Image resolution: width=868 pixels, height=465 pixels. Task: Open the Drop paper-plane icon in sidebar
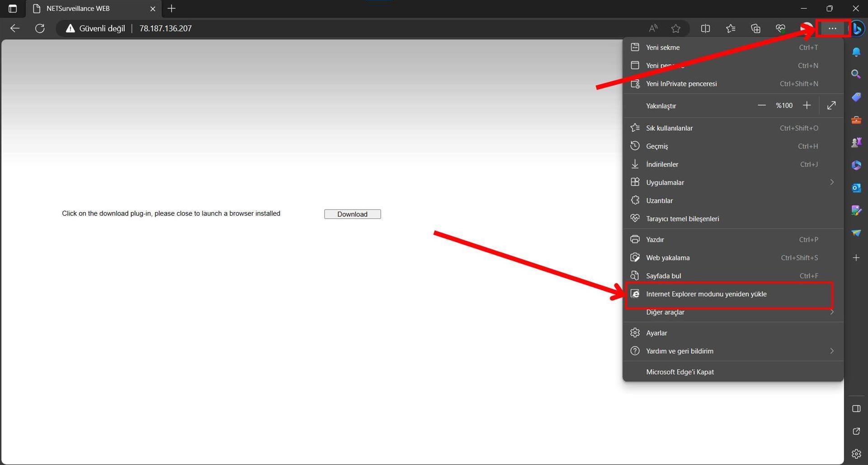coord(856,233)
